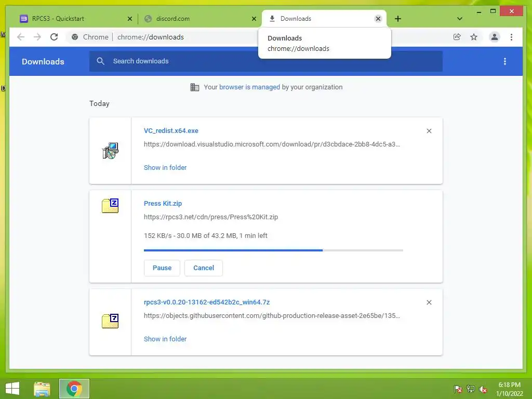Screen dimensions: 532x399
Task: Bookmark this page with the star icon
Action: (474, 37)
